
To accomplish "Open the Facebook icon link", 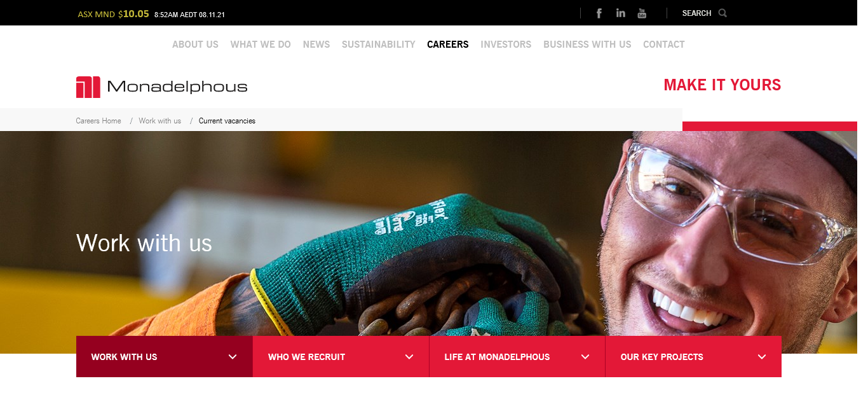I will tap(599, 13).
